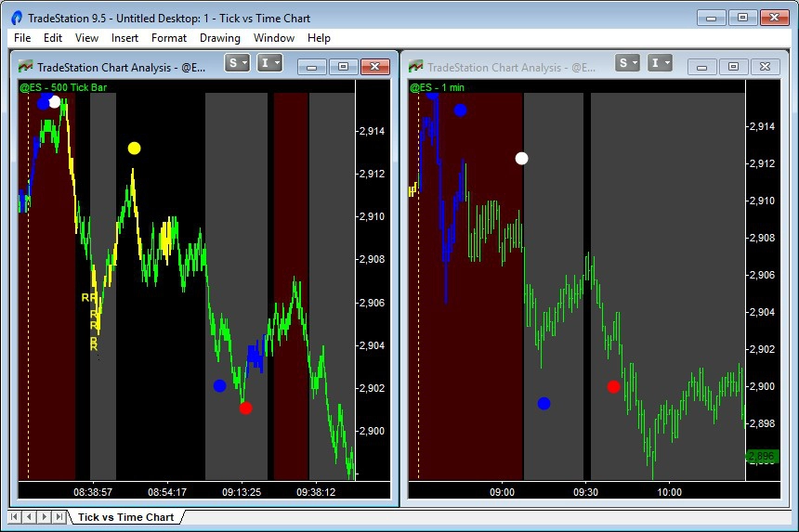The width and height of the screenshot is (799, 532).
Task: Maximize the 500 Tick Bar chart window
Action: coord(343,67)
